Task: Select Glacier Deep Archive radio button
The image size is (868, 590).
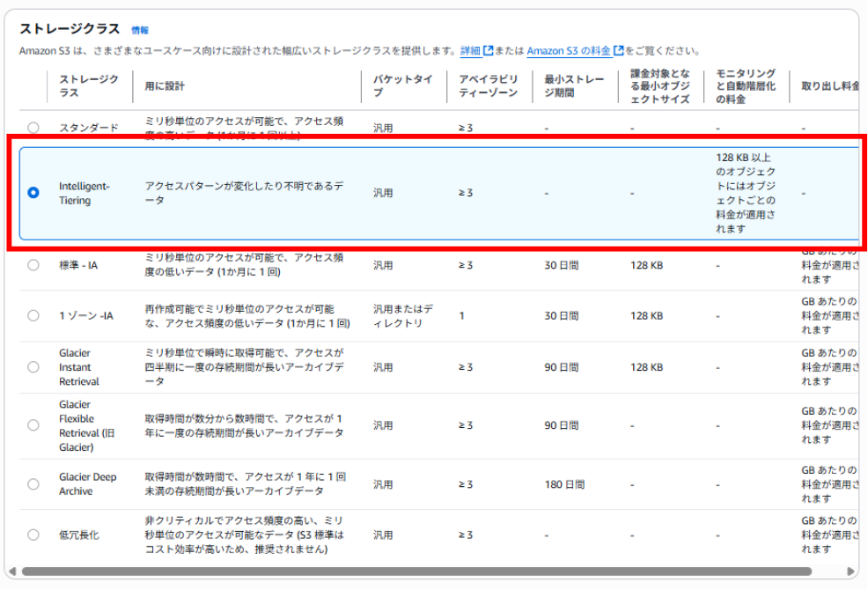Action: [x=33, y=484]
